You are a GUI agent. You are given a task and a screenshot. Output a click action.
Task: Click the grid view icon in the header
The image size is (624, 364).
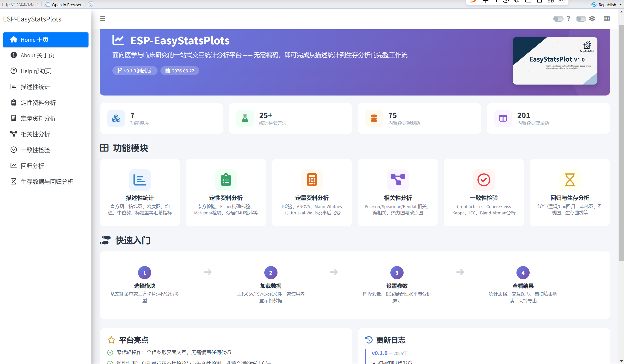606,19
